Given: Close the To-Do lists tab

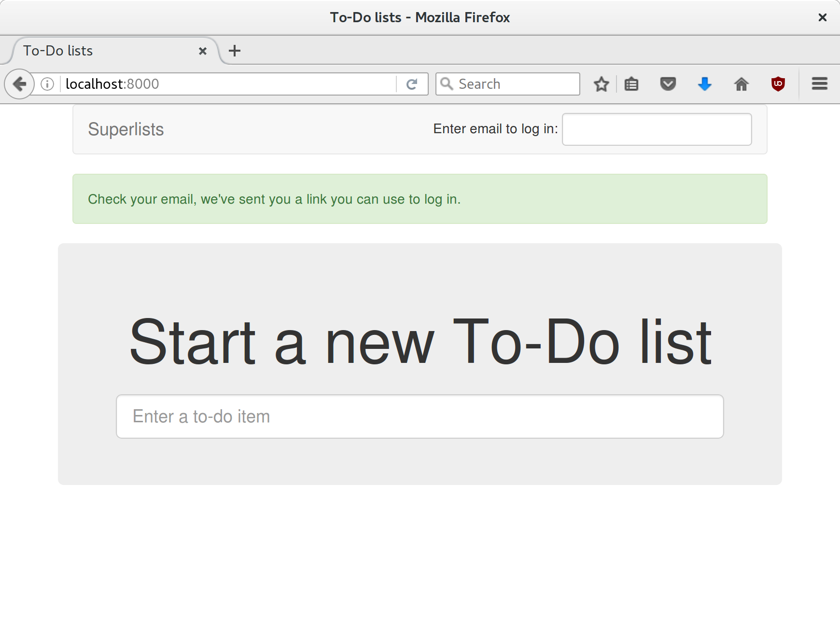Looking at the screenshot, I should coord(203,51).
